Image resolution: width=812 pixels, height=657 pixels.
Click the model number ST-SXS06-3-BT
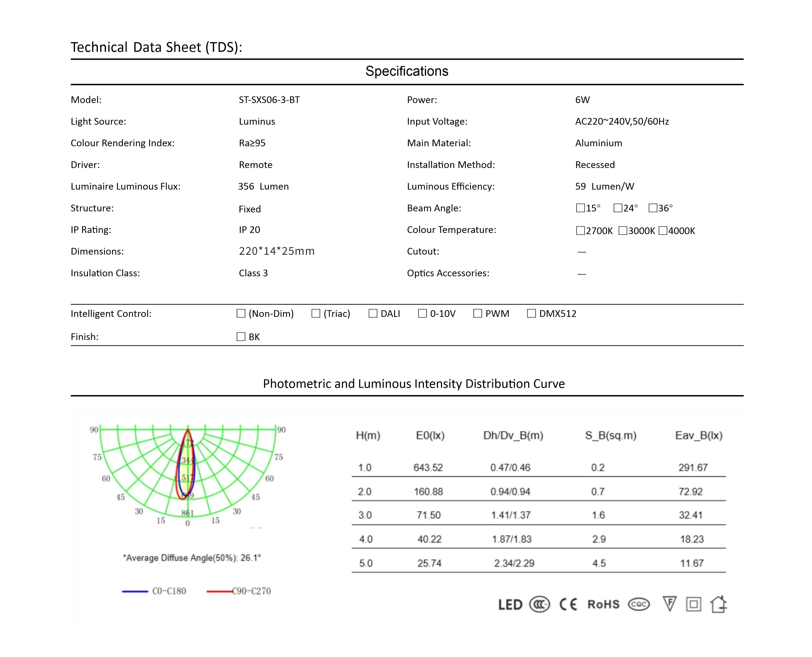(269, 100)
